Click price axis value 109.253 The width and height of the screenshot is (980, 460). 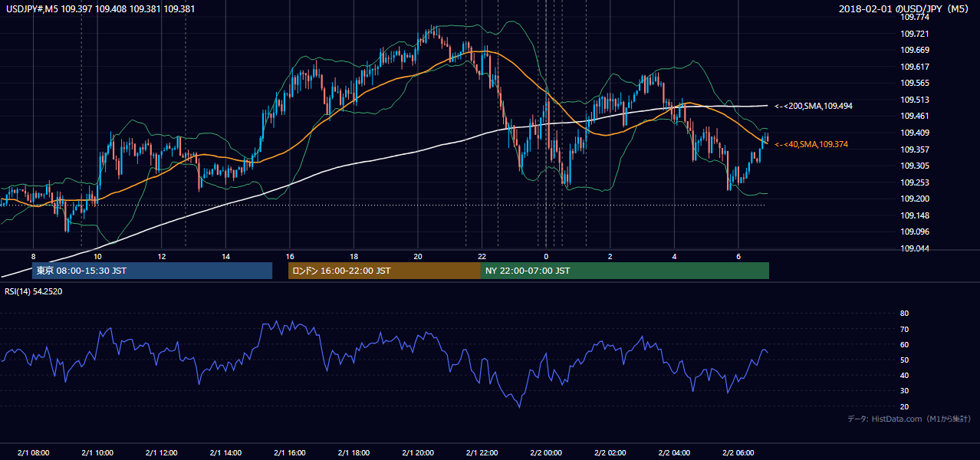click(915, 182)
